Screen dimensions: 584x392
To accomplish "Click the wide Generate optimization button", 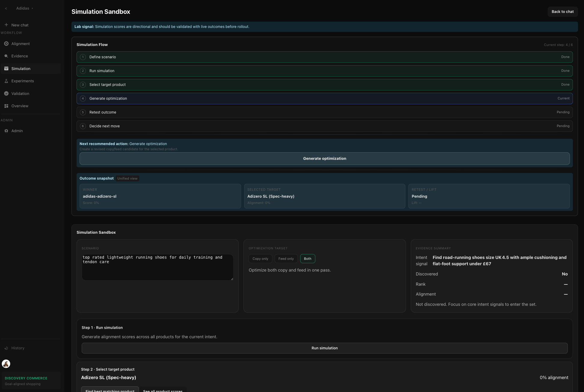I will (x=324, y=159).
